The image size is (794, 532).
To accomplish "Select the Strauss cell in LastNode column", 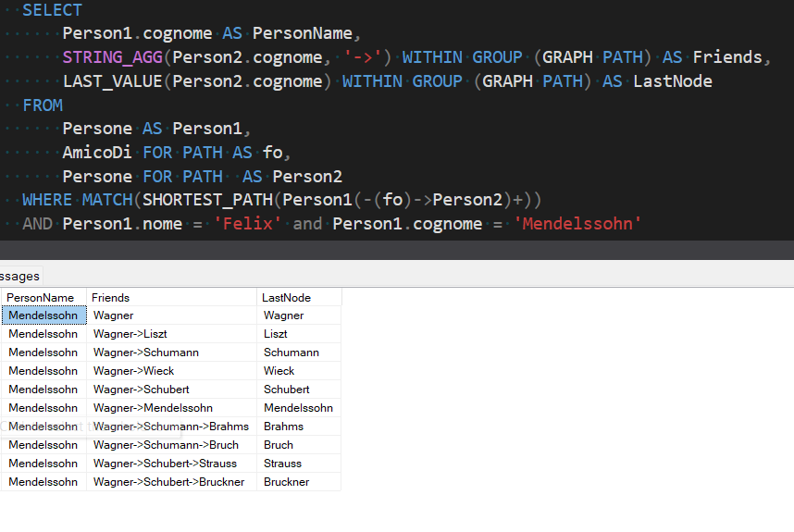I will click(282, 464).
